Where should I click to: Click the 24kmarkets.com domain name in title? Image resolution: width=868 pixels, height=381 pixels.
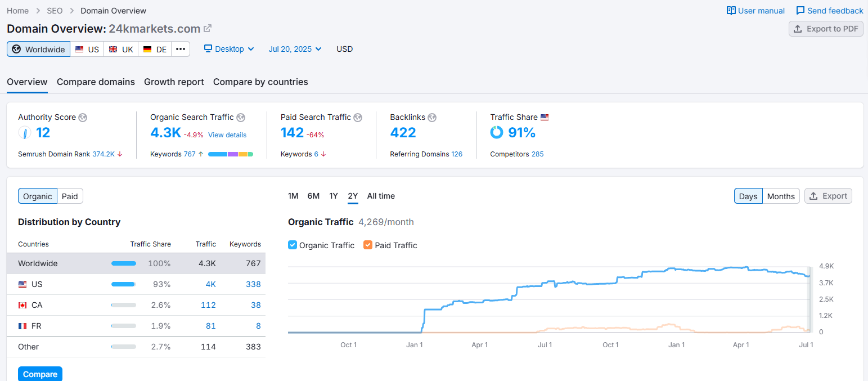pos(154,29)
